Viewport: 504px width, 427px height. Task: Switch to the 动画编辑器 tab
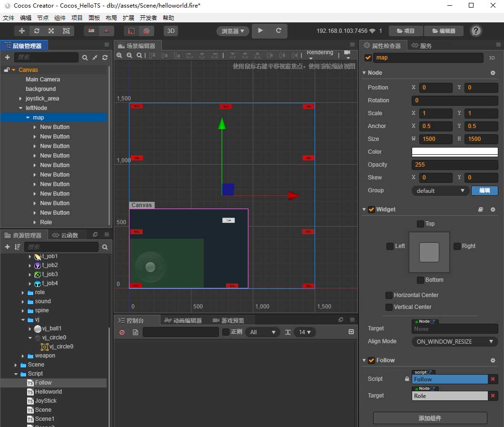[183, 320]
